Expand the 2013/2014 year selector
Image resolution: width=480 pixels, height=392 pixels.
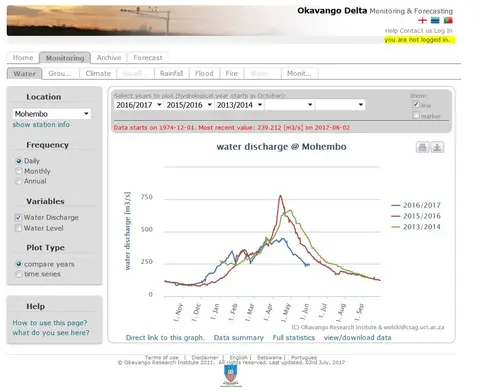tap(239, 105)
